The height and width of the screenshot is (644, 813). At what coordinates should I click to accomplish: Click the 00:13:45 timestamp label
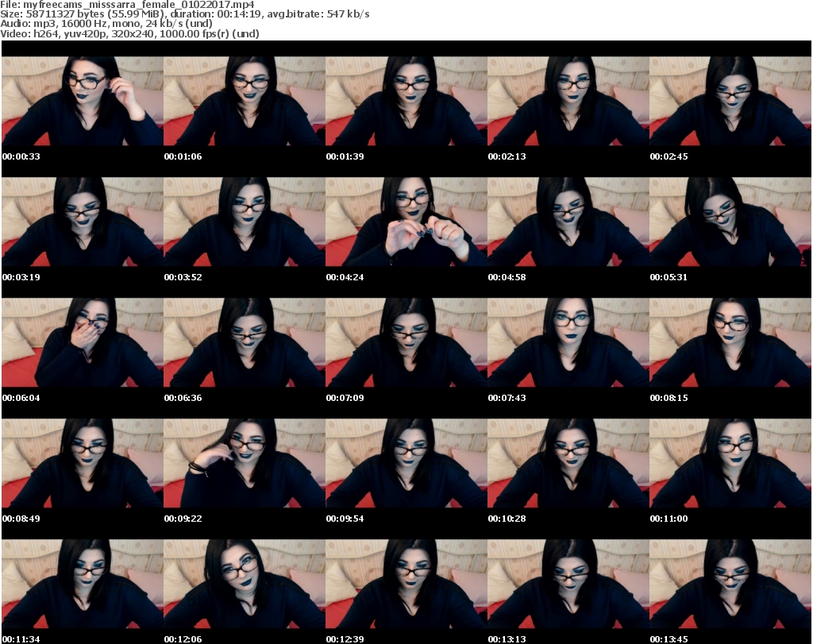669,639
